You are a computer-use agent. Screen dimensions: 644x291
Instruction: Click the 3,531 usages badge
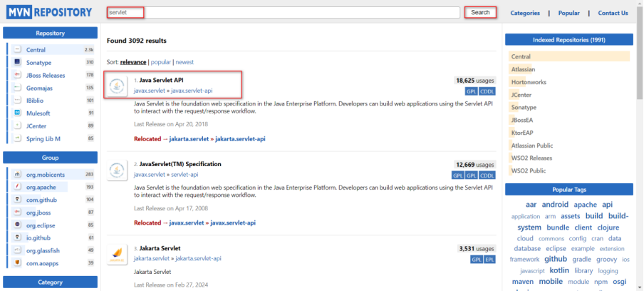point(477,249)
